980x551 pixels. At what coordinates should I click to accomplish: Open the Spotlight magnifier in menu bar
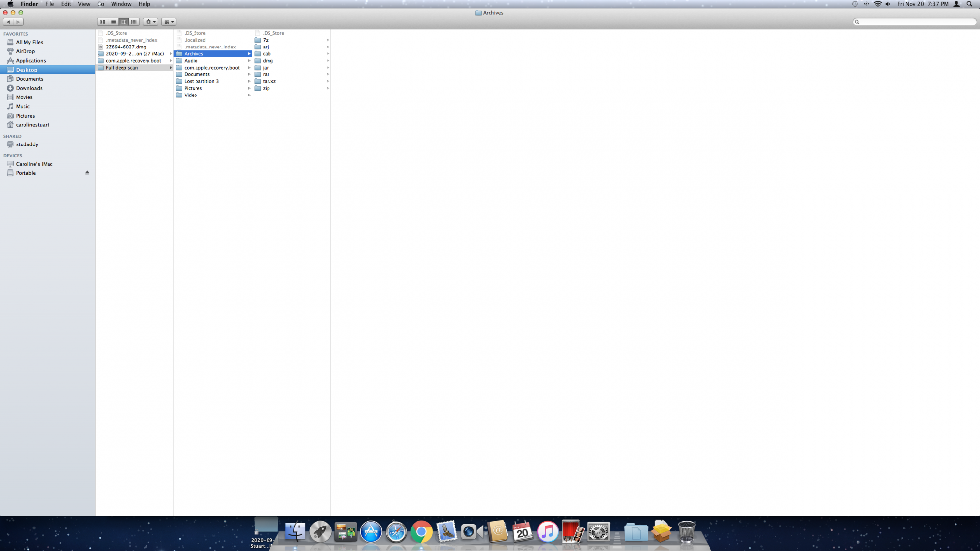[969, 4]
